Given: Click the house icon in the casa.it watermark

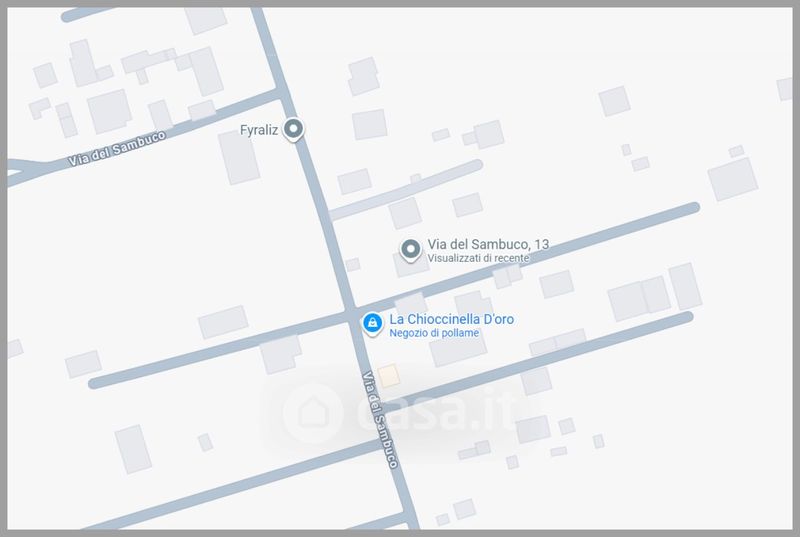Looking at the screenshot, I should [x=313, y=412].
